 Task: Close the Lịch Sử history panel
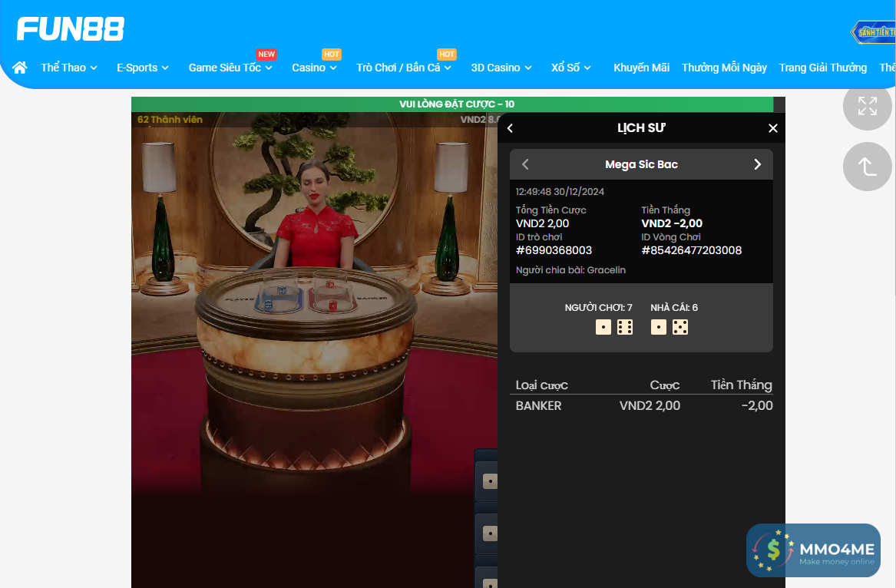pyautogui.click(x=772, y=128)
